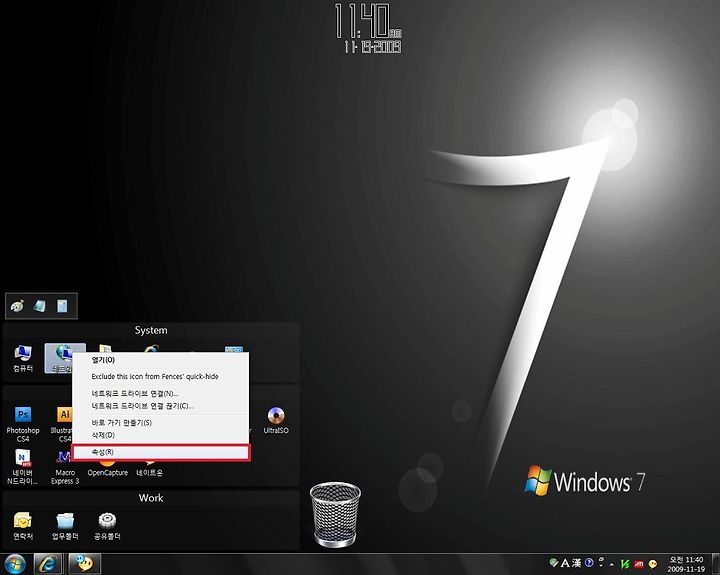Image resolution: width=720 pixels, height=575 pixels.
Task: Click the 업무폴더 folder icon
Action: pos(65,526)
